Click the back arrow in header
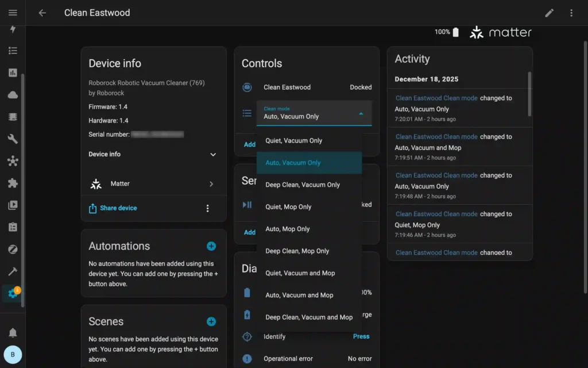The image size is (588, 368). [x=42, y=13]
